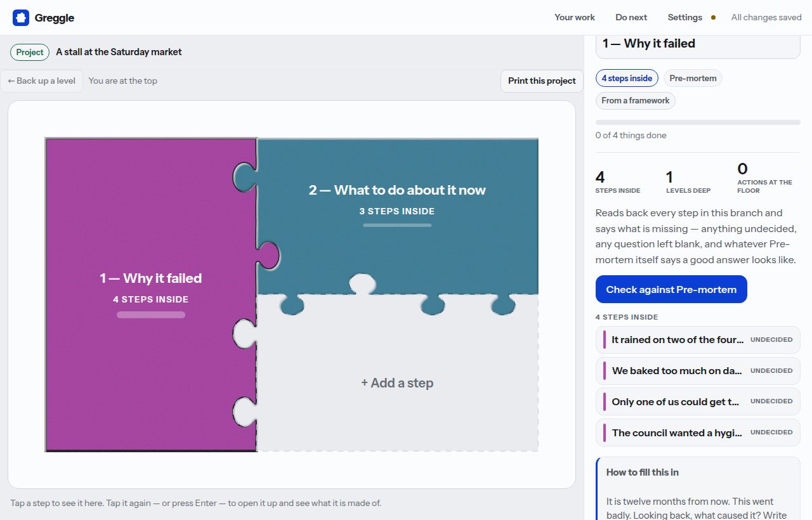Click the 'Actions at the floor' stat

tap(765, 177)
